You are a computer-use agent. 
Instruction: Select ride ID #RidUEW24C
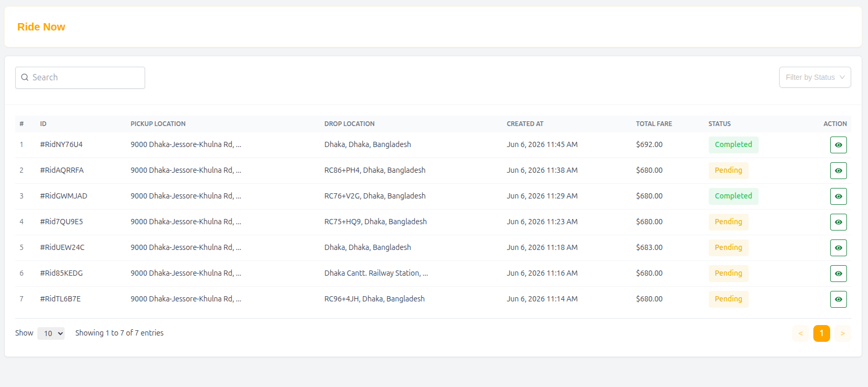point(62,247)
